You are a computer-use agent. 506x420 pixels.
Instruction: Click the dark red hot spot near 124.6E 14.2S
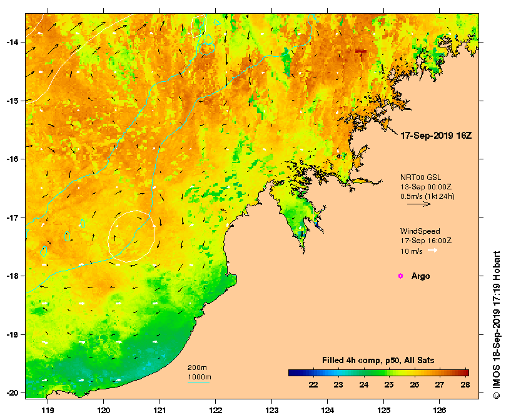click(361, 52)
